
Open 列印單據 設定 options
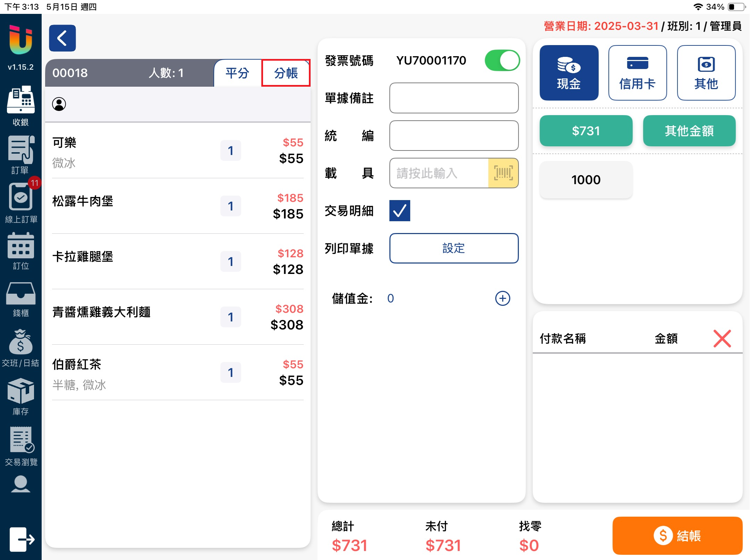454,248
